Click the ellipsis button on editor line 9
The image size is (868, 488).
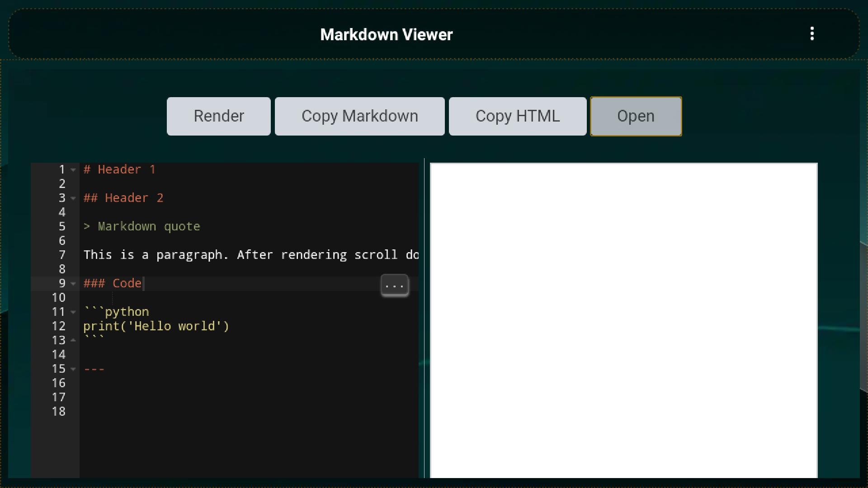click(395, 286)
